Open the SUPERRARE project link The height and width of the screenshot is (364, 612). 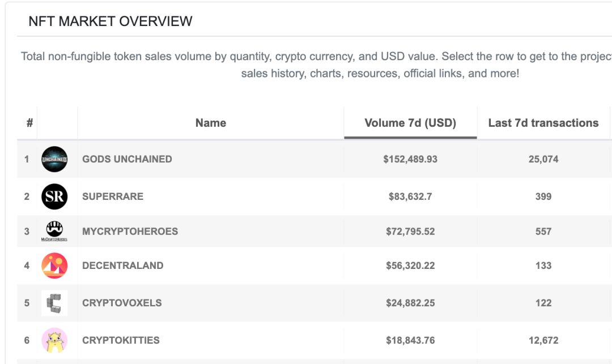[113, 196]
